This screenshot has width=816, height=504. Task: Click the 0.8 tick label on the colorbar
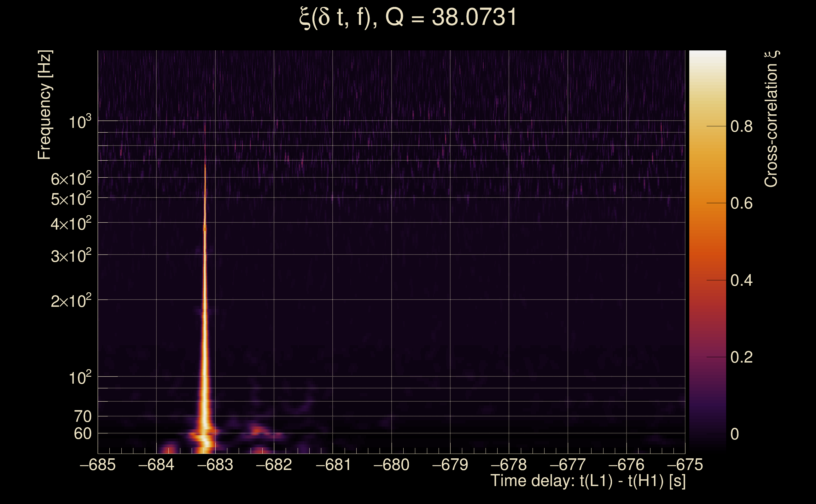pyautogui.click(x=741, y=127)
